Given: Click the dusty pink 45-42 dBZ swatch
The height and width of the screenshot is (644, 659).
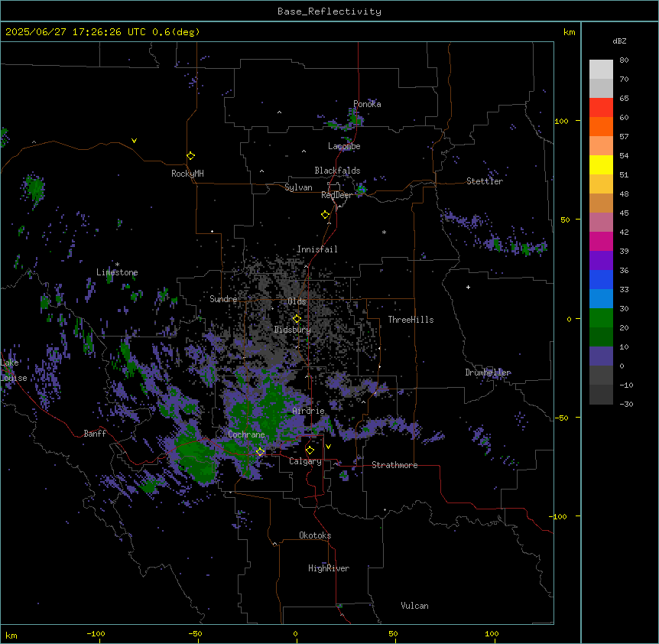Looking at the screenshot, I should [x=601, y=223].
